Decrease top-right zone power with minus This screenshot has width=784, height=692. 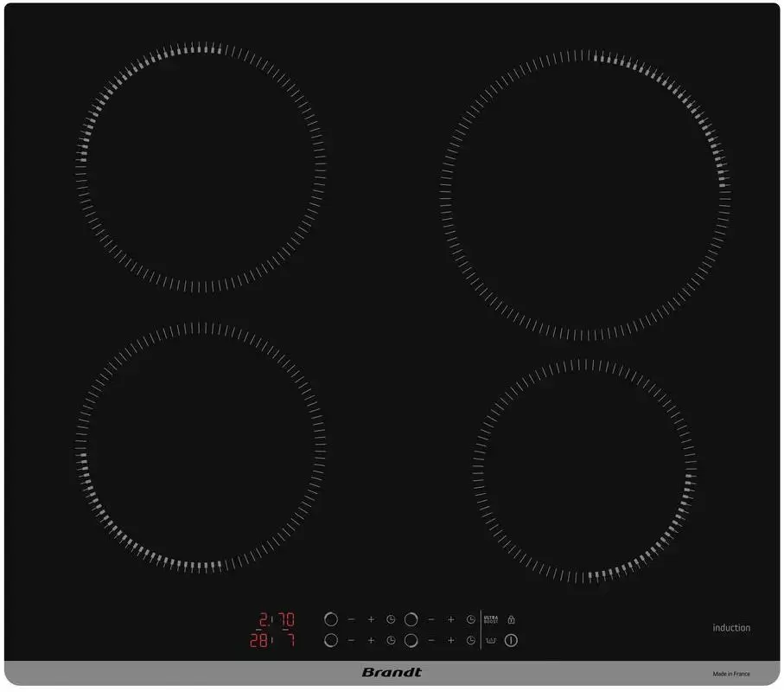[x=430, y=619]
